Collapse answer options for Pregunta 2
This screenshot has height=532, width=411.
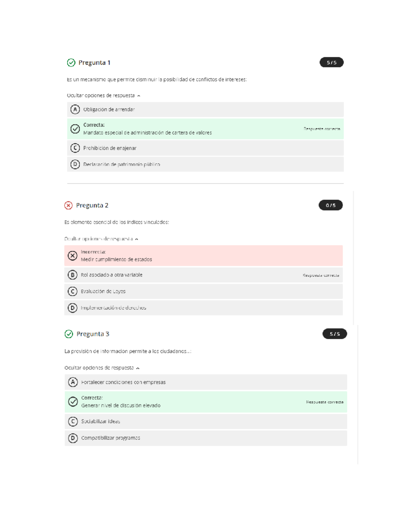101,239
